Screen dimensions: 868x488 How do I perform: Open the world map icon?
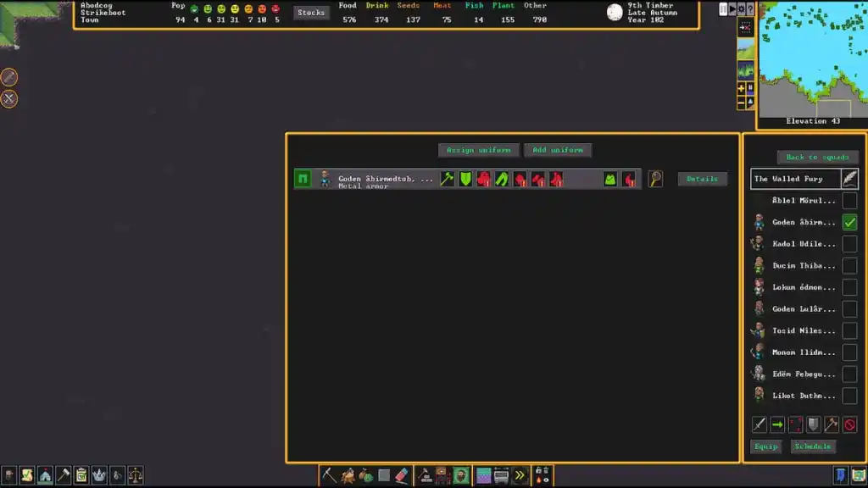859,475
